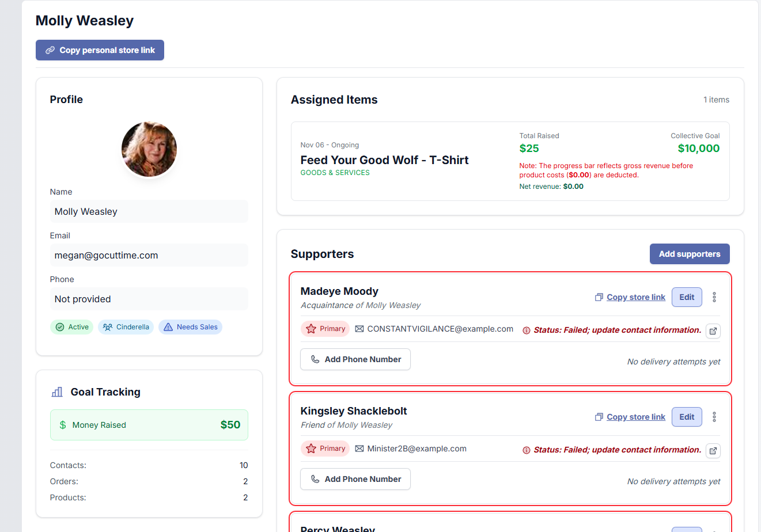Click the $10,000 Collective Goal value
This screenshot has width=761, height=532.
click(x=699, y=149)
